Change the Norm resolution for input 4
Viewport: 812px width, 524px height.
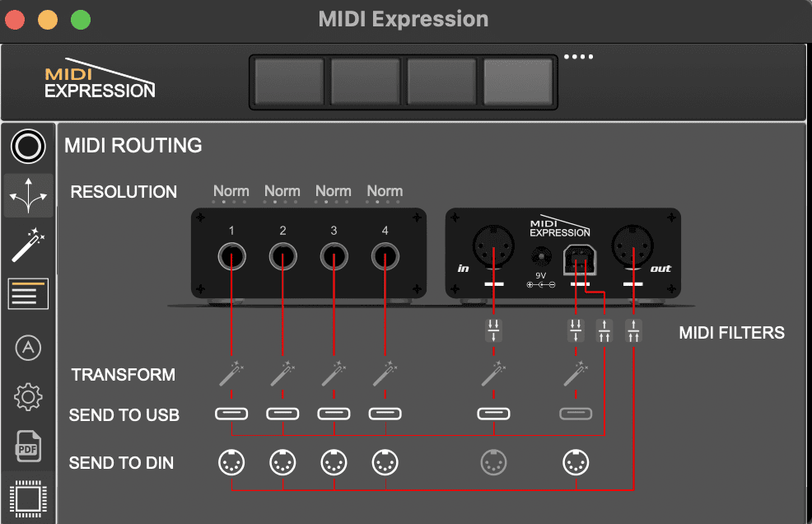385,191
